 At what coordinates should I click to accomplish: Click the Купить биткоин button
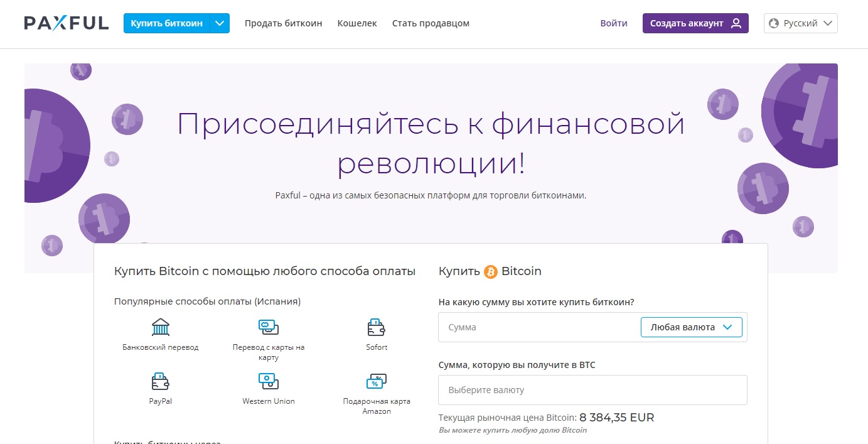pyautogui.click(x=166, y=23)
